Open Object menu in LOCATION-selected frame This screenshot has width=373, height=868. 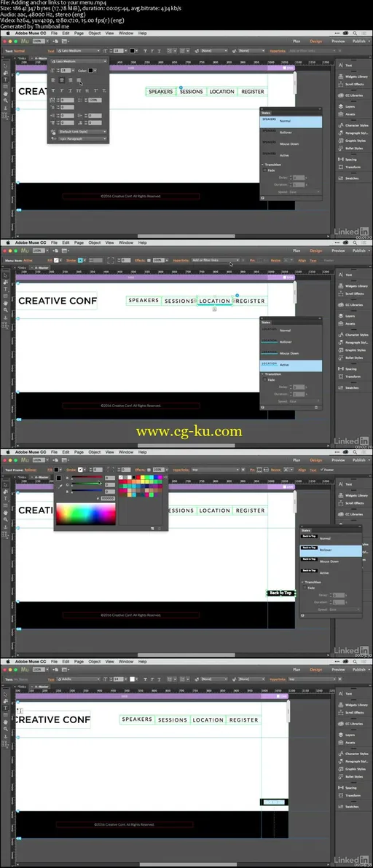point(95,242)
